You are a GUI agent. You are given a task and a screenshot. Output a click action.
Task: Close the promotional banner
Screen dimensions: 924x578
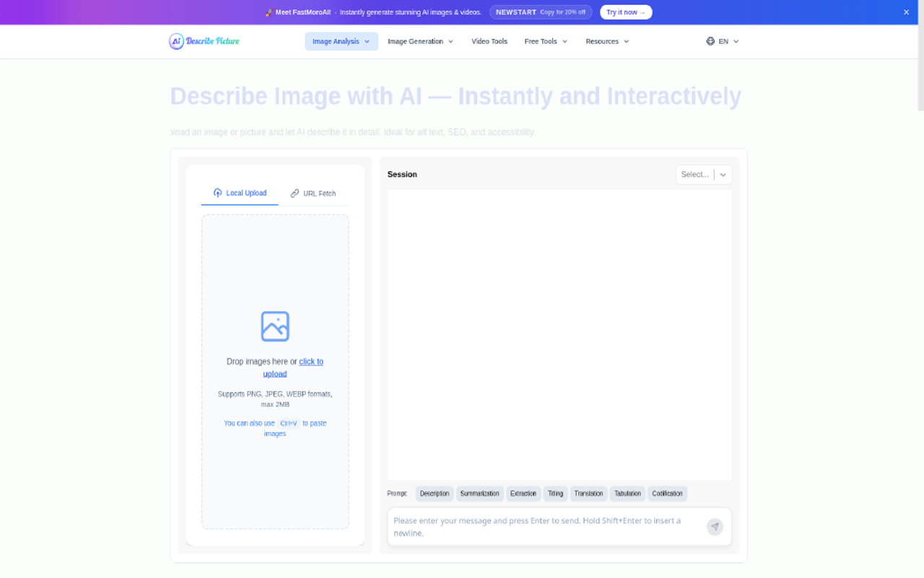[x=907, y=12]
